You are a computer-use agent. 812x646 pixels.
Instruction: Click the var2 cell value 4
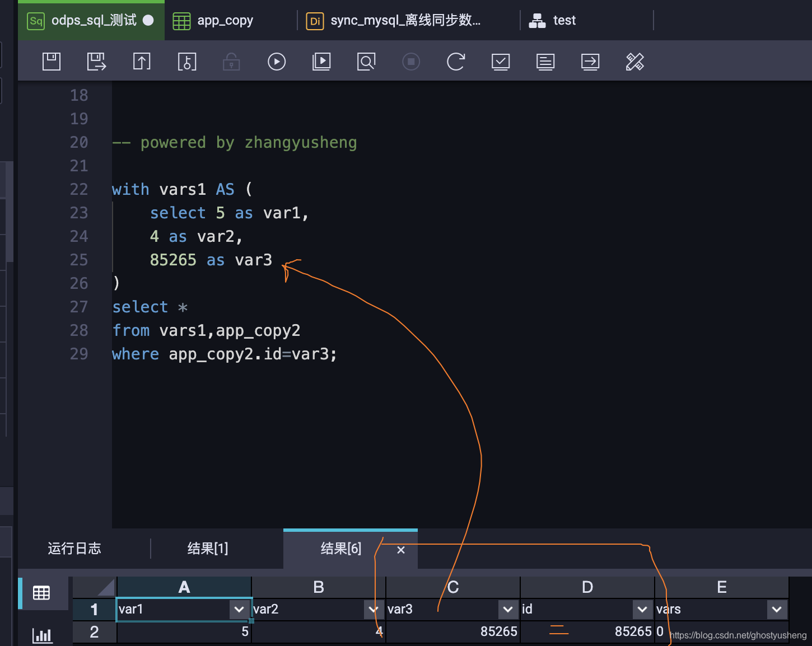point(319,632)
